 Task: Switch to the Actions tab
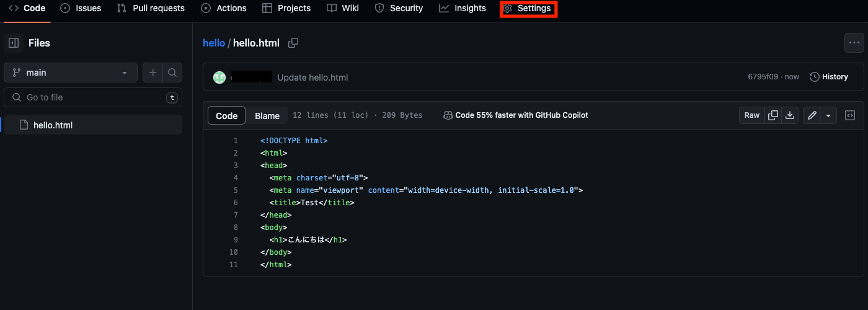click(224, 8)
